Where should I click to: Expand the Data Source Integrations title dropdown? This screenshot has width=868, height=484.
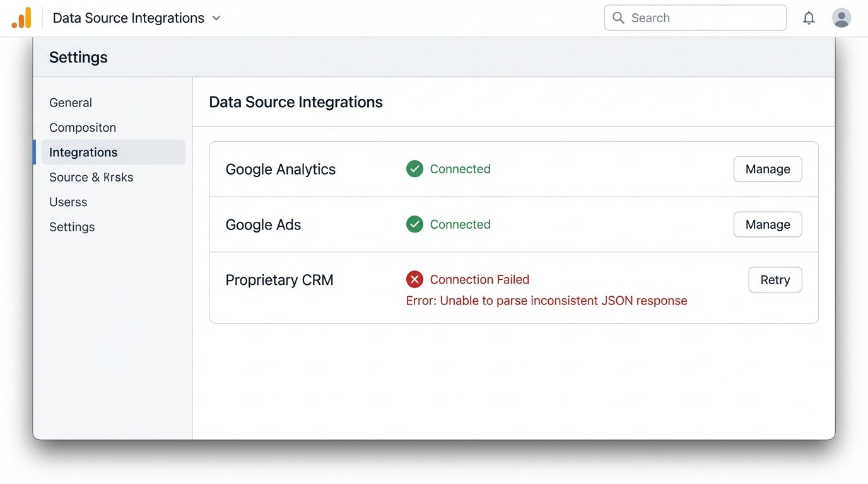point(216,18)
